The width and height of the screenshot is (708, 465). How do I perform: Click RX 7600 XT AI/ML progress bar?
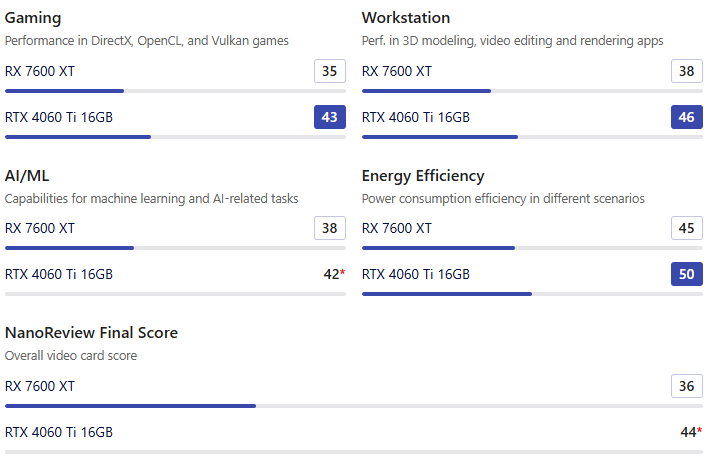click(175, 248)
